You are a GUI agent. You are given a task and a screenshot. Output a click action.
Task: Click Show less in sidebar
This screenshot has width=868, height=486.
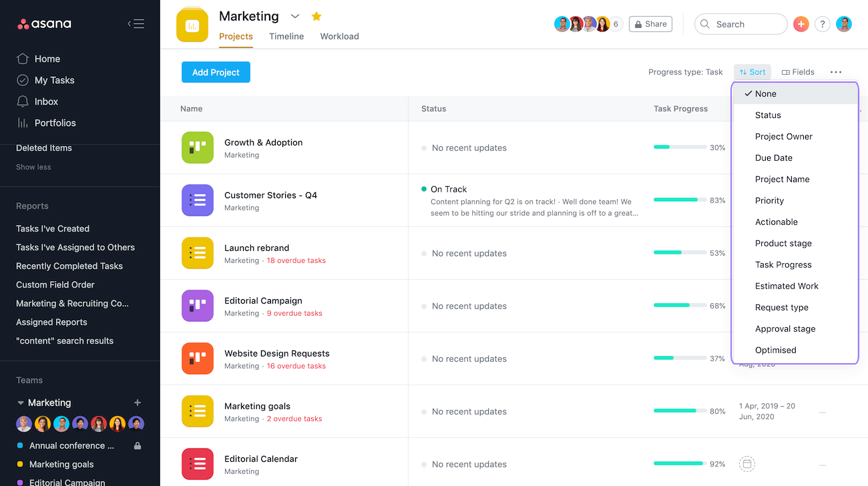click(33, 167)
